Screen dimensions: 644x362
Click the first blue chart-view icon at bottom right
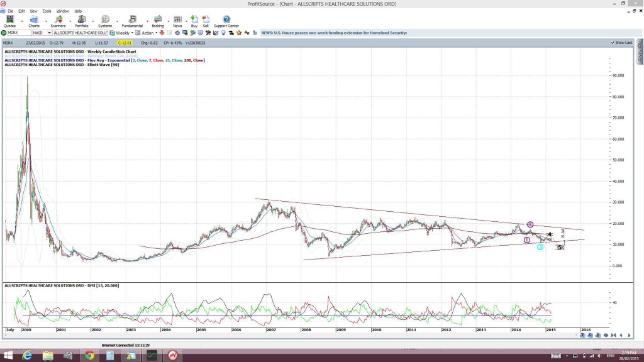click(582, 336)
